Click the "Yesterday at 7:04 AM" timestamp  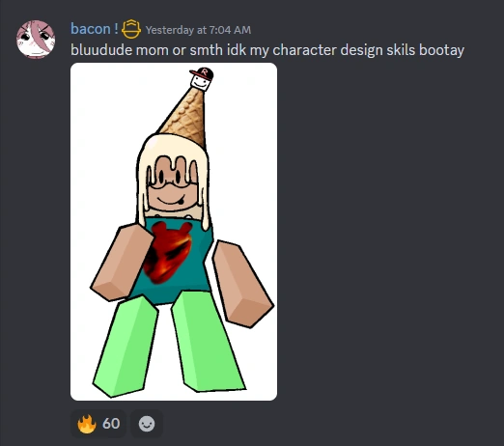coord(198,30)
